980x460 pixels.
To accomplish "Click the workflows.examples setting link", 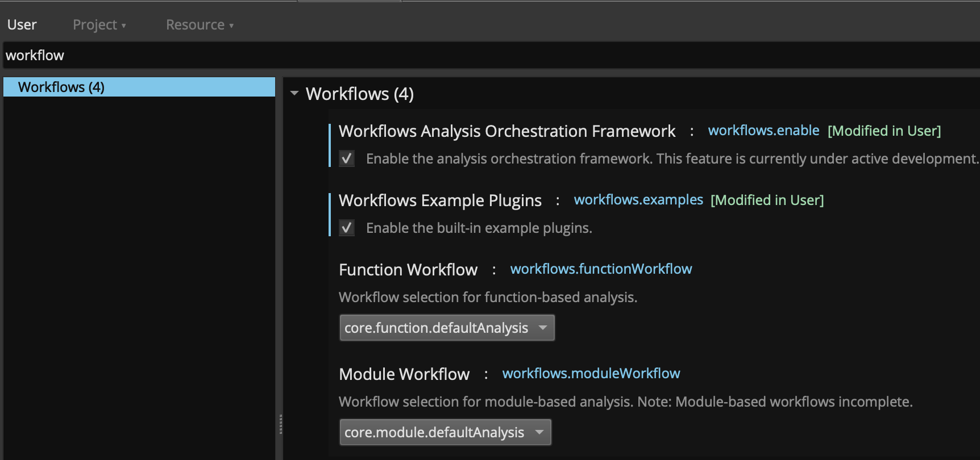I will 638,200.
